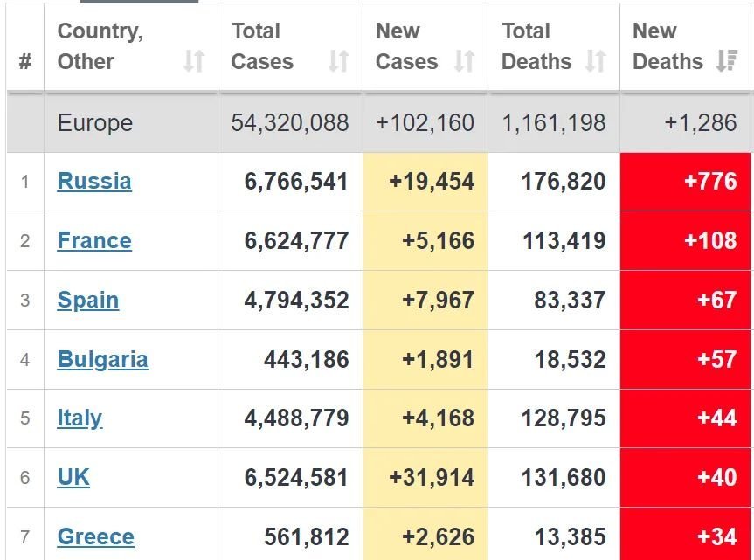Sort table by Total Cases arrows
The width and height of the screenshot is (754, 560).
[338, 61]
